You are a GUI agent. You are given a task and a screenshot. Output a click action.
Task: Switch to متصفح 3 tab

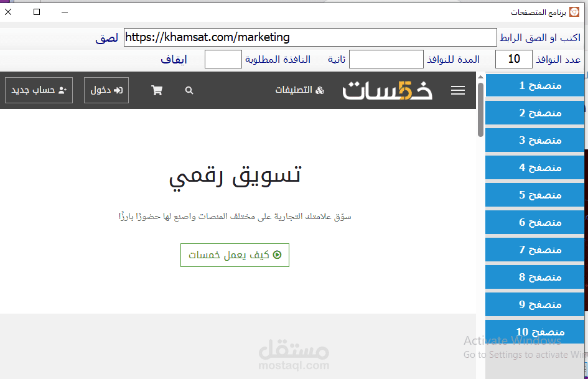point(534,140)
